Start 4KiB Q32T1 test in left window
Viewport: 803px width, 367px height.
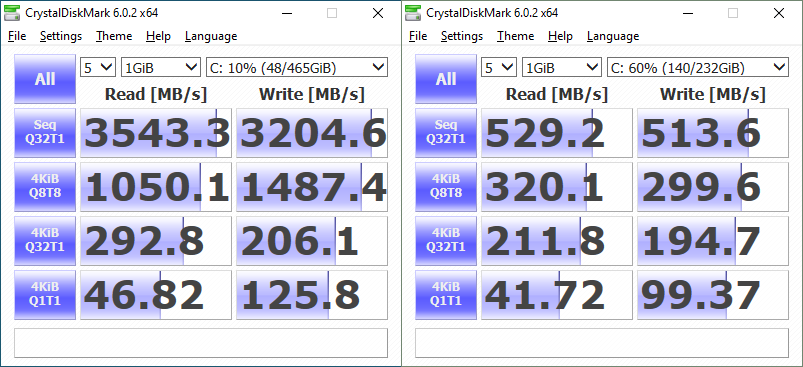45,241
